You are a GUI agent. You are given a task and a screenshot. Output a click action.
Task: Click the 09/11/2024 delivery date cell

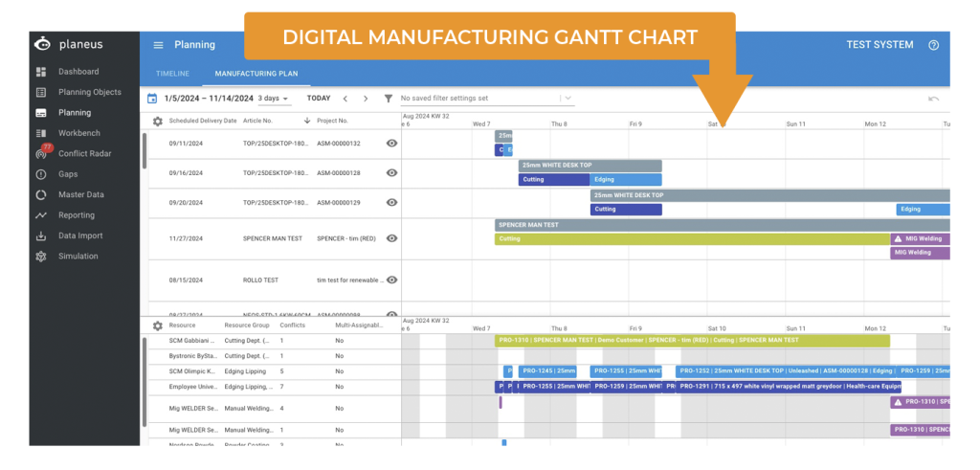186,144
